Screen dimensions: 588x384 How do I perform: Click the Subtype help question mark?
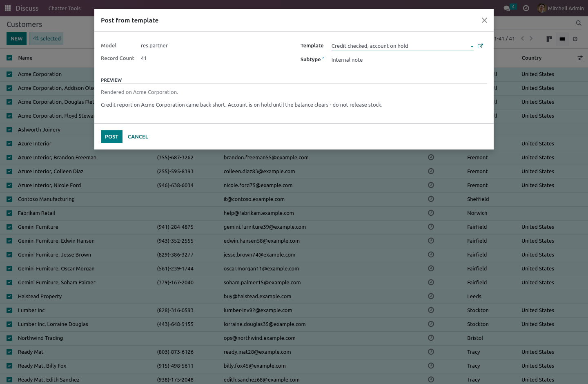[x=323, y=58]
